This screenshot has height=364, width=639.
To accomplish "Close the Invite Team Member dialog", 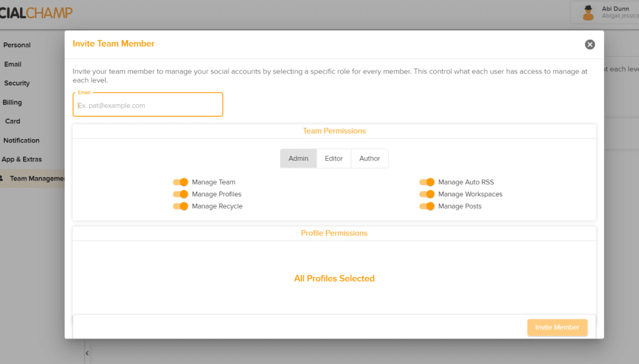I will [590, 44].
